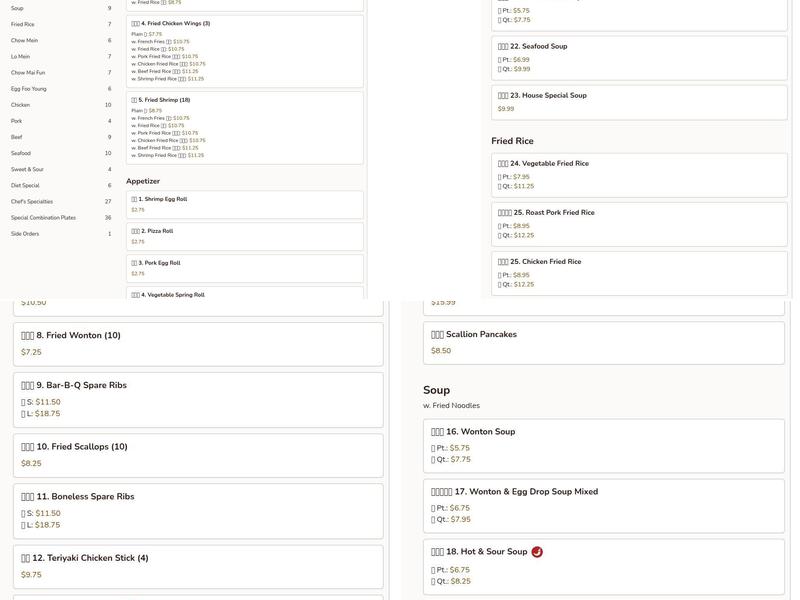This screenshot has height=600, width=800.
Task: Open the Chow Mein category in the sidebar
Action: pos(25,41)
